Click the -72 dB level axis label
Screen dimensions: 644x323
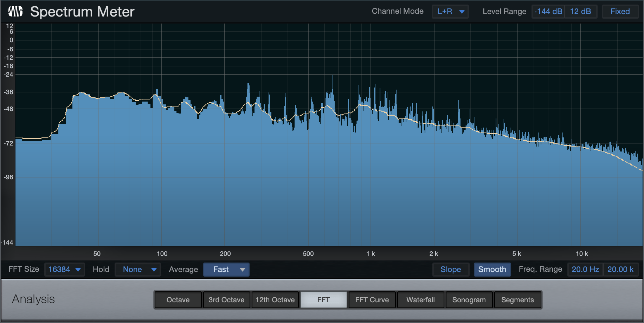pos(8,143)
